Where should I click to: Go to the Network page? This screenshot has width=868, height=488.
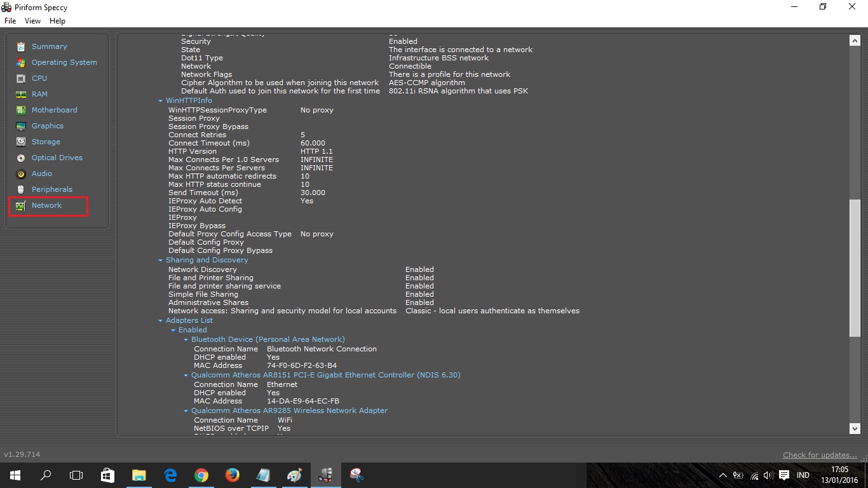pyautogui.click(x=47, y=205)
